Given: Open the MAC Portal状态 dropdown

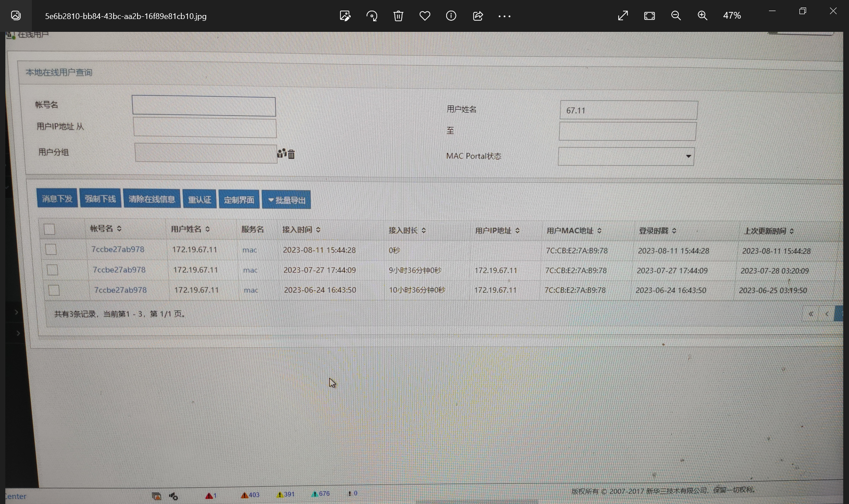Looking at the screenshot, I should [626, 157].
